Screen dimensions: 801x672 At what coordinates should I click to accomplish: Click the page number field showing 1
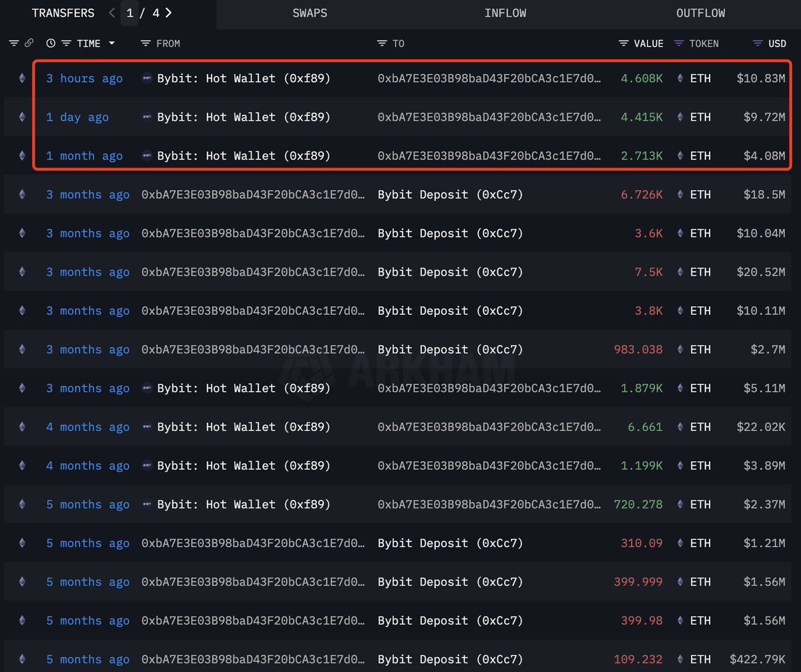point(130,13)
